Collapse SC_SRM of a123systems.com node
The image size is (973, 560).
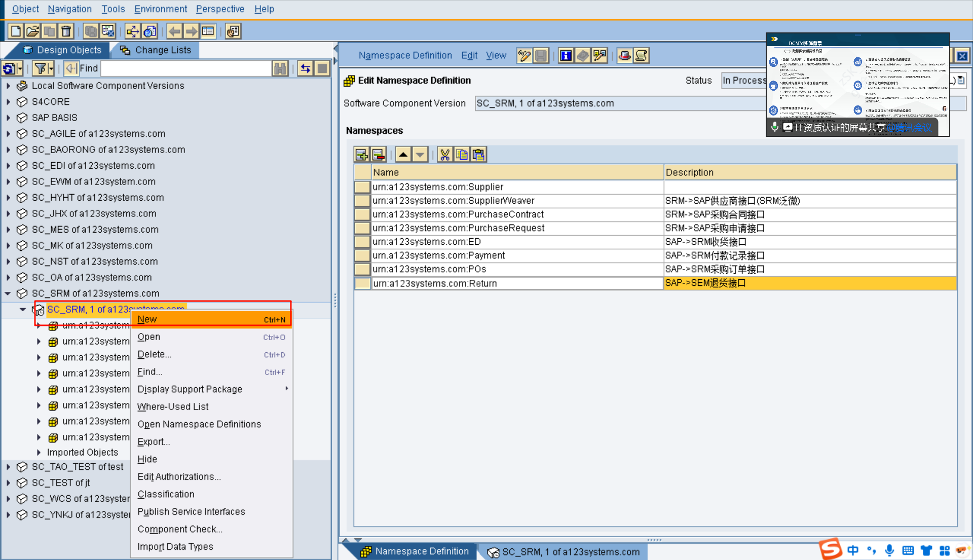coord(8,293)
